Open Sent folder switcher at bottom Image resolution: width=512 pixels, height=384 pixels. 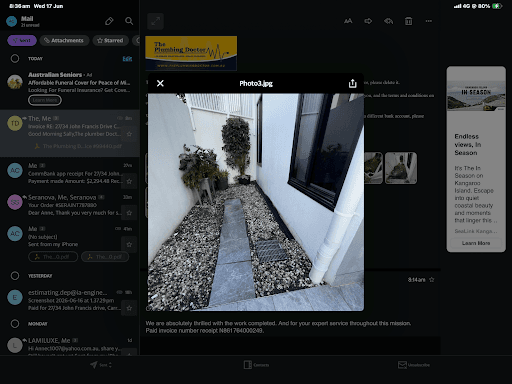(101, 365)
